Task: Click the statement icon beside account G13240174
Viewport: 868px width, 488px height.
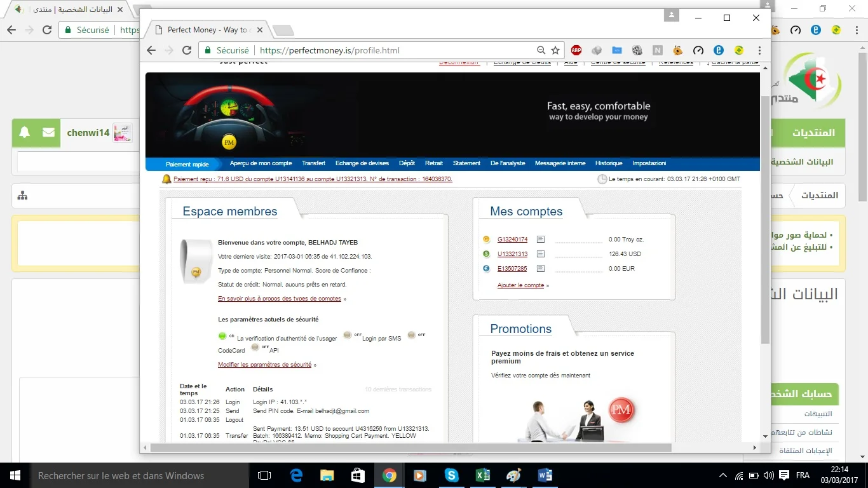Action: pos(540,240)
